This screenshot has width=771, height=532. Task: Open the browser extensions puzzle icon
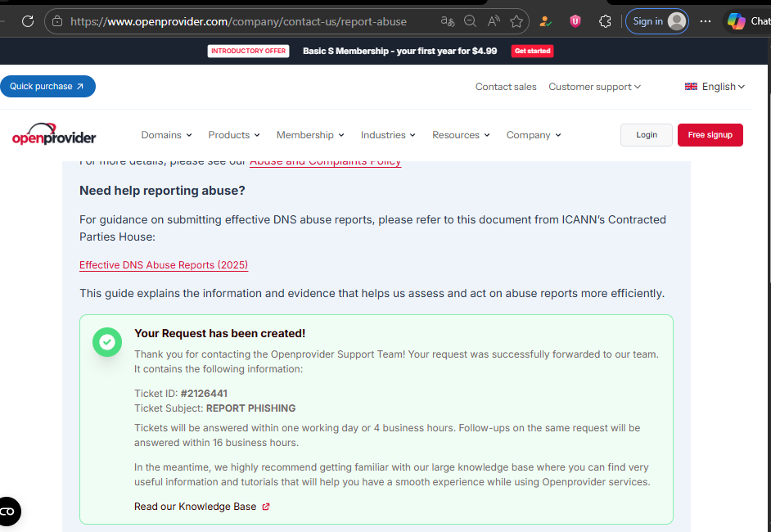pos(606,21)
